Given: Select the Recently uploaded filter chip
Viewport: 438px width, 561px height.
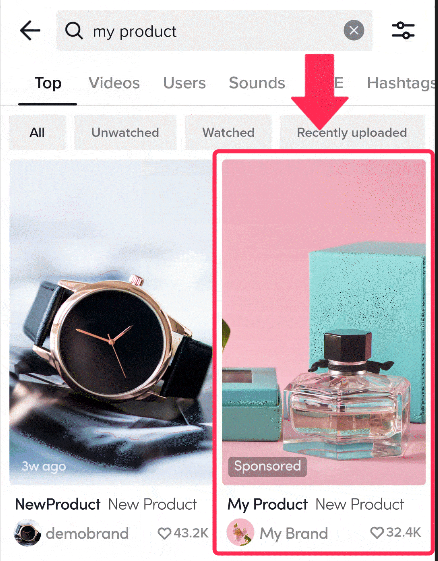Looking at the screenshot, I should pyautogui.click(x=352, y=133).
